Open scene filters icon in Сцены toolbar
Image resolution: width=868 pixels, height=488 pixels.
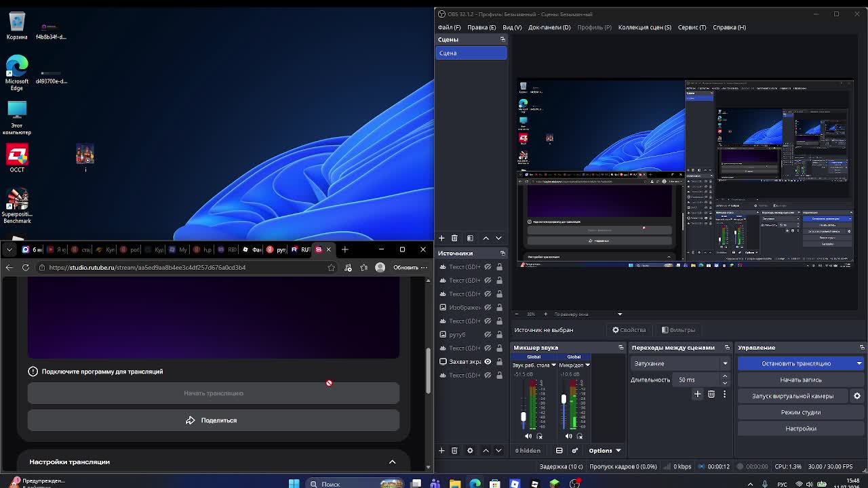[x=470, y=238]
